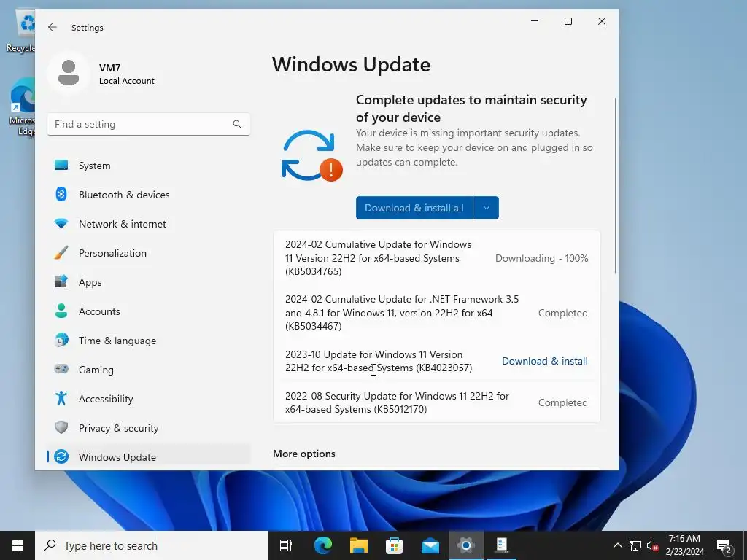This screenshot has width=747, height=560.
Task: Open the Mail app from the taskbar
Action: (x=430, y=545)
